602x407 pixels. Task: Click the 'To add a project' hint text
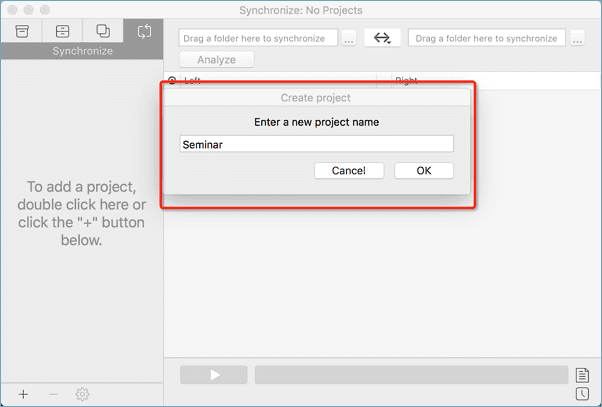81,213
